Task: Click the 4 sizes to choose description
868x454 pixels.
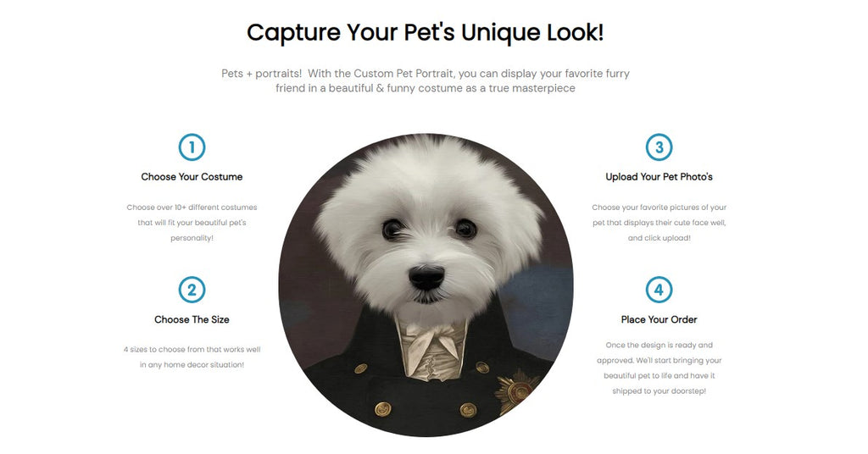Action: [192, 357]
